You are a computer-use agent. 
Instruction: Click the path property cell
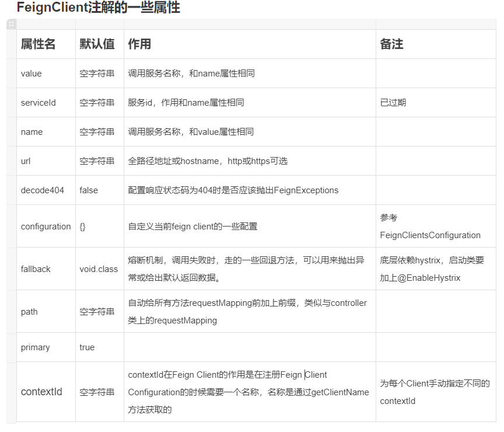(28, 312)
